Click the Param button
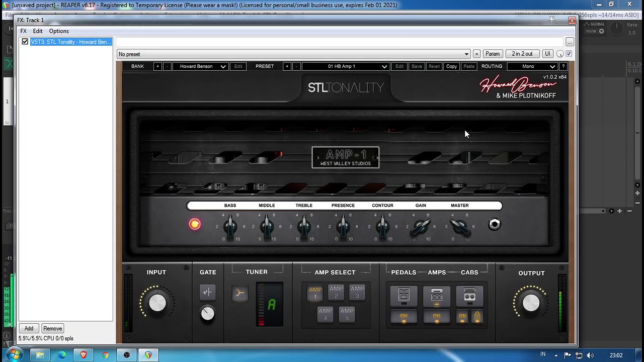This screenshot has height=362, width=644. (x=493, y=54)
